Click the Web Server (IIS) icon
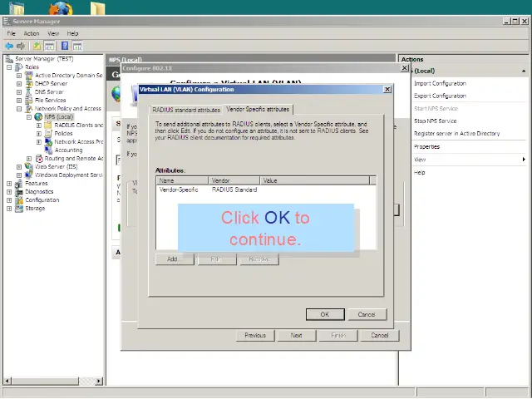Image resolution: width=532 pixels, height=399 pixels. pos(29,166)
